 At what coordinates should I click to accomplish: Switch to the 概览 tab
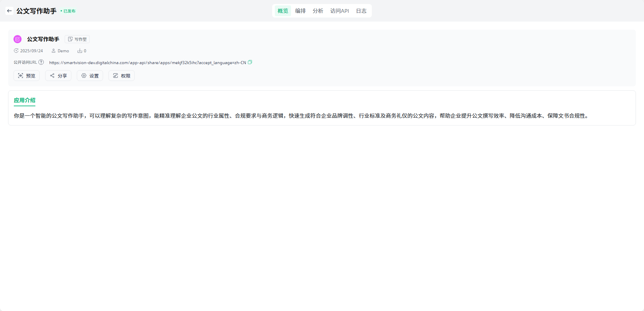click(283, 11)
